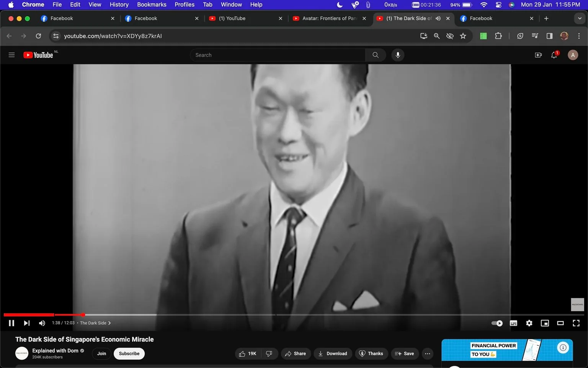Open the Explained with Dom channel avatar

[22, 353]
